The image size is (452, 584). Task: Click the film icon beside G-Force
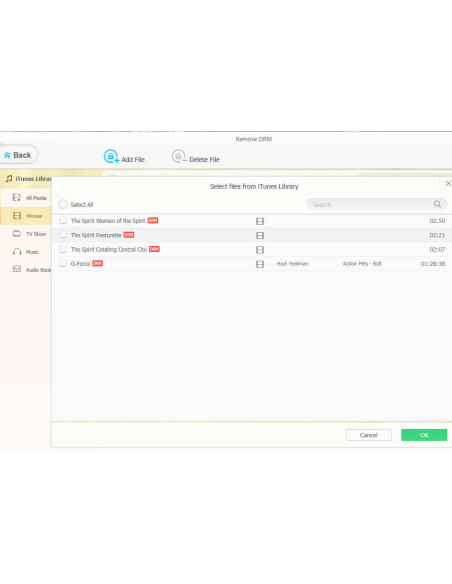[x=260, y=264]
